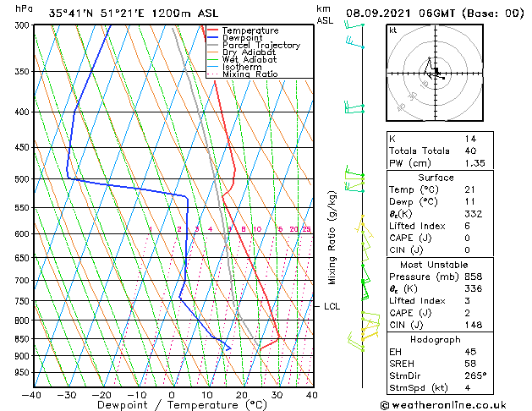Click the LCL level marker label
This screenshot has width=532, height=411.
point(332,306)
